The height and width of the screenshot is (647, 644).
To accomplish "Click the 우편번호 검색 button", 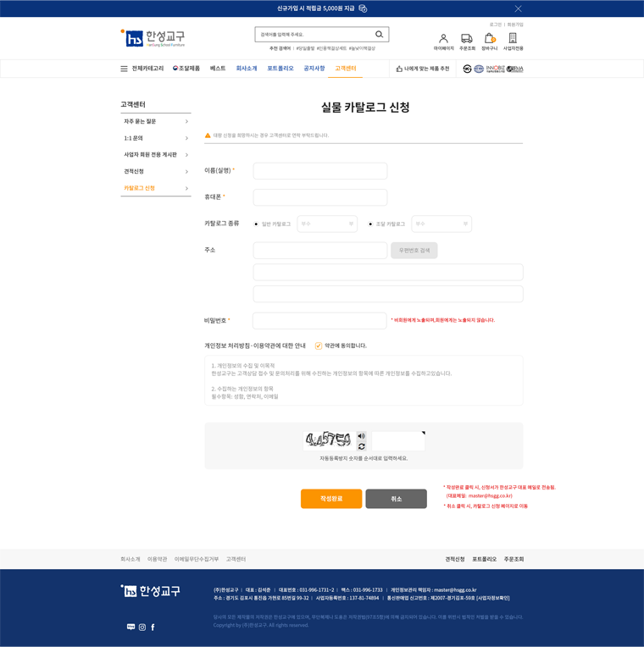I will tap(414, 251).
